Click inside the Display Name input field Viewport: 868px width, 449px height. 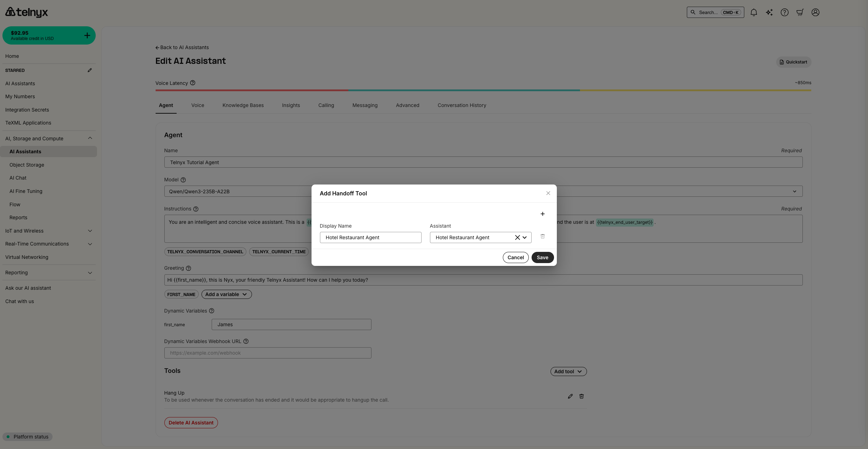(x=370, y=237)
